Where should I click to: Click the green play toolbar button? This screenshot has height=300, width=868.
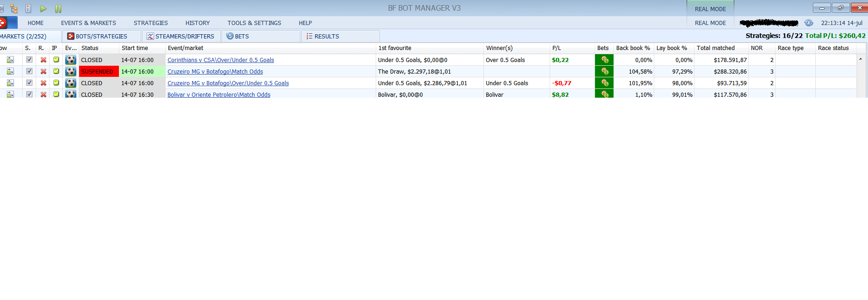(x=43, y=9)
